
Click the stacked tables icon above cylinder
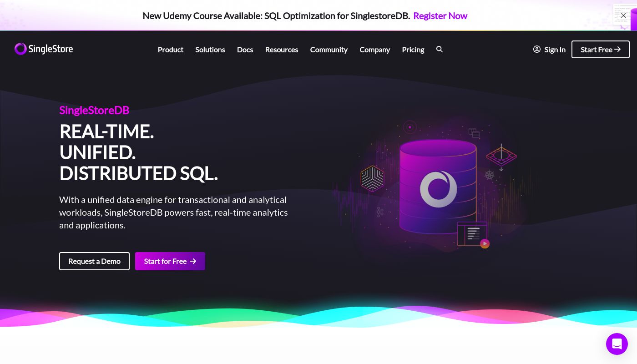[474, 133]
